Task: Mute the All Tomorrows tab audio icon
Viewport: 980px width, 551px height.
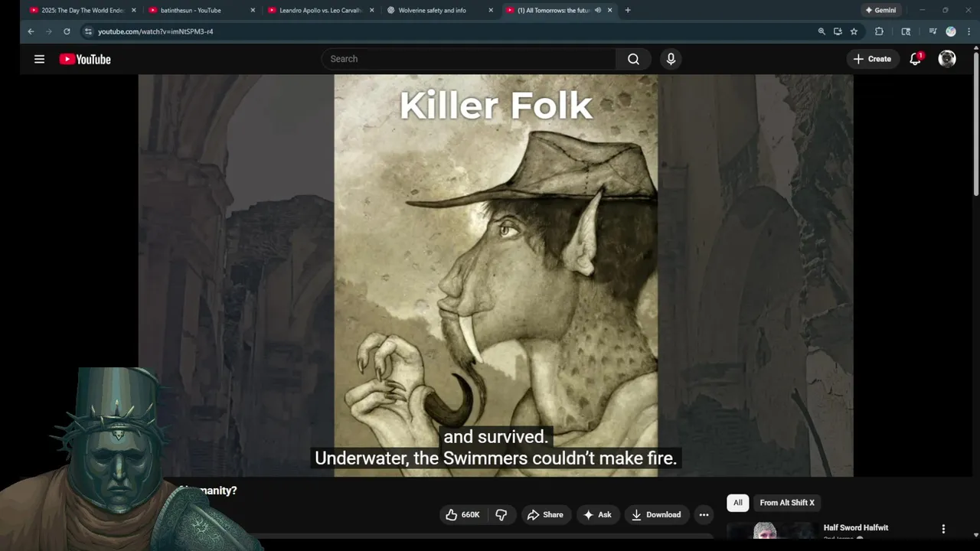Action: [598, 10]
